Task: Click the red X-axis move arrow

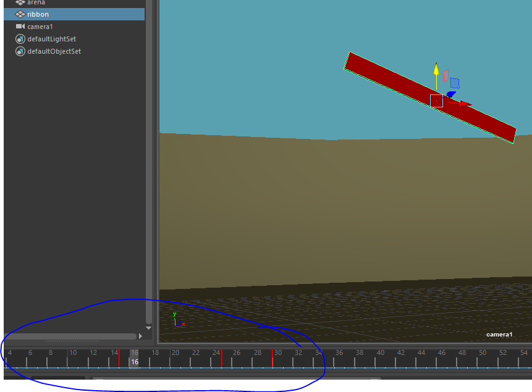Action: tap(465, 104)
